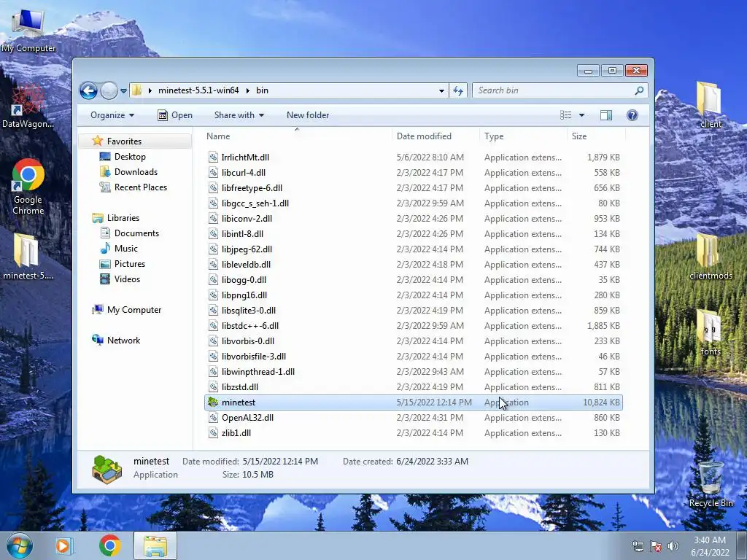The image size is (747, 560).
Task: Click the Forward navigation arrow in Explorer
Action: [x=109, y=90]
